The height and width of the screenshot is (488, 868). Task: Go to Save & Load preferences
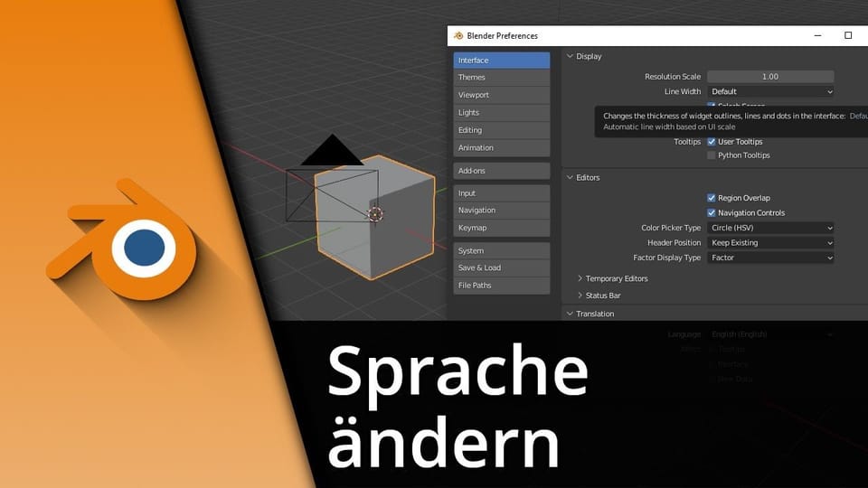[502, 267]
